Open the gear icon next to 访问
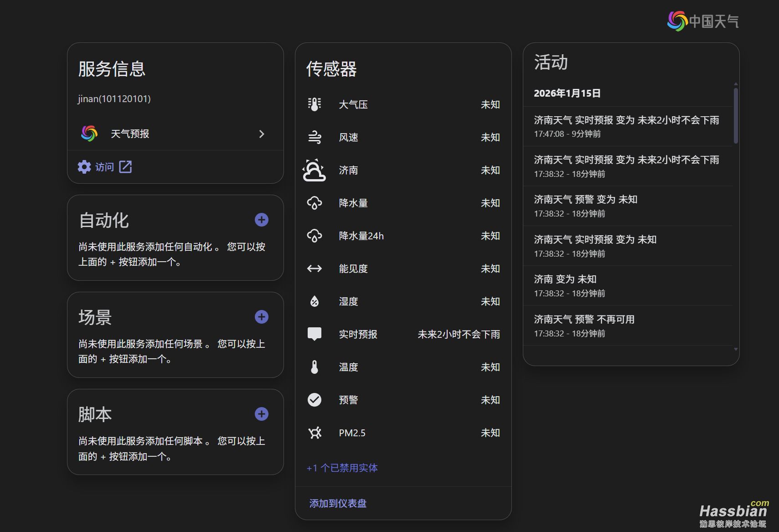This screenshot has width=779, height=532. tap(84, 167)
